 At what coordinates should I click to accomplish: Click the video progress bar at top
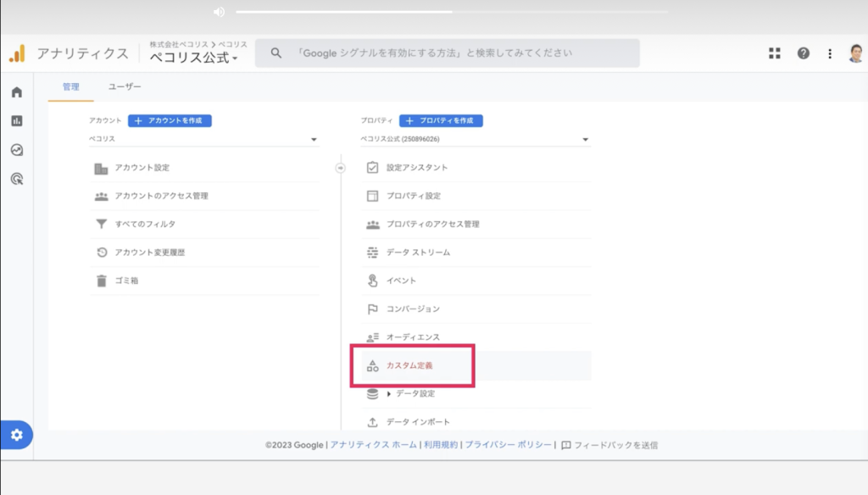[452, 12]
